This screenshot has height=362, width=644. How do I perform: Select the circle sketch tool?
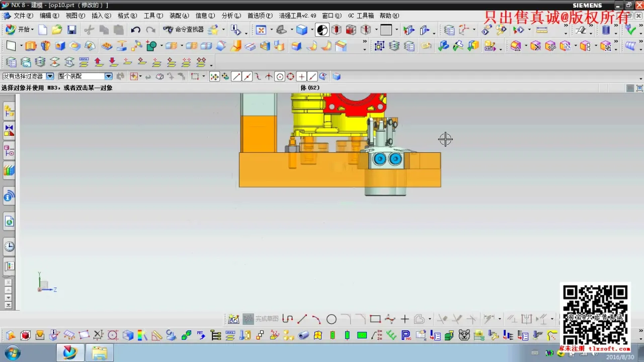point(331,319)
